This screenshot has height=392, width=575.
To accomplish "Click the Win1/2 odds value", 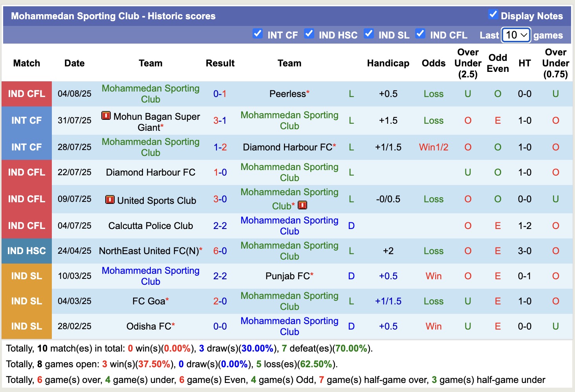I will click(433, 147).
